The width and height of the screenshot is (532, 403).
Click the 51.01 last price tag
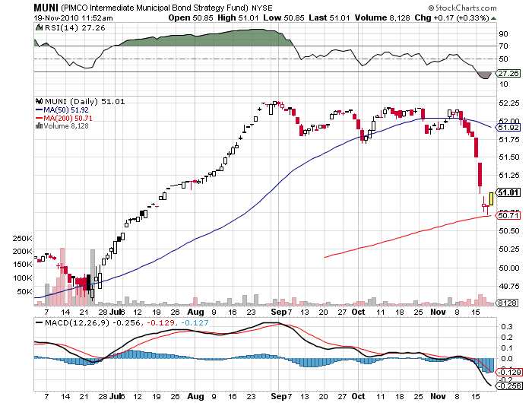tap(508, 192)
